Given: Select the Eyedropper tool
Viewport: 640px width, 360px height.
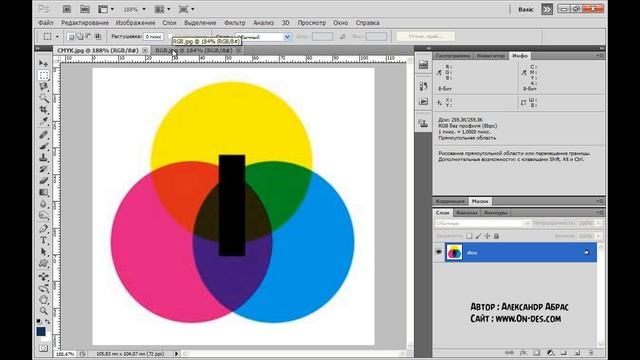Looking at the screenshot, I should [x=44, y=121].
